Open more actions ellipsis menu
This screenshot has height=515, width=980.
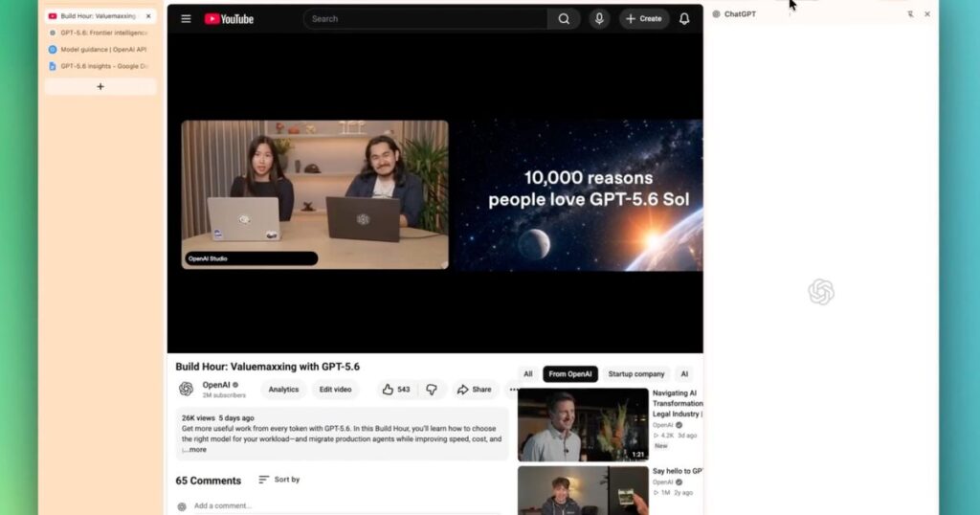[x=513, y=390]
